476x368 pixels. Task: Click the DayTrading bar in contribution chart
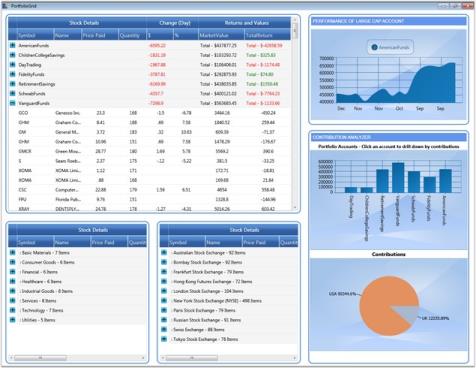[x=351, y=190]
